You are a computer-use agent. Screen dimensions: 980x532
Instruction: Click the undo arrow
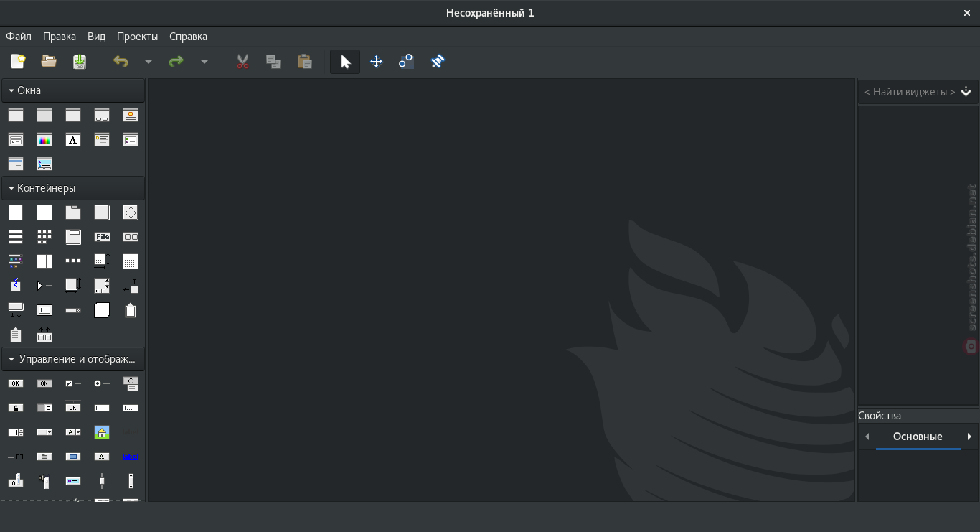pyautogui.click(x=121, y=62)
